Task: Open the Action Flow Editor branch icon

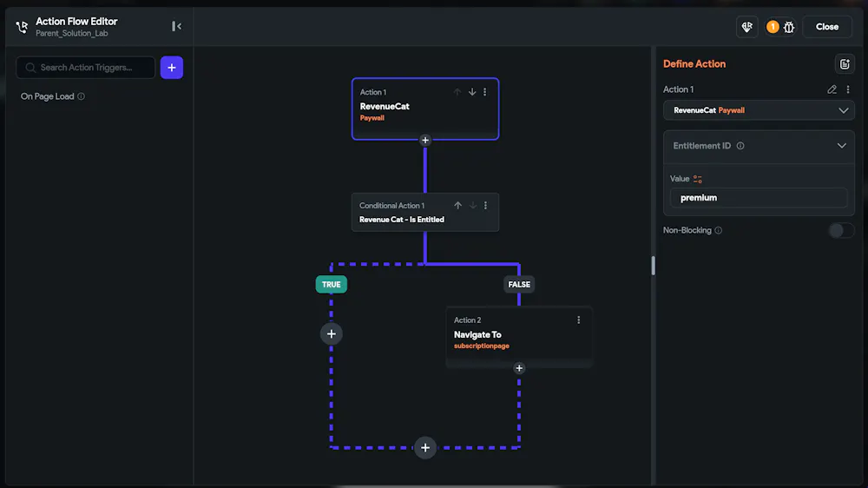Action: click(x=22, y=27)
